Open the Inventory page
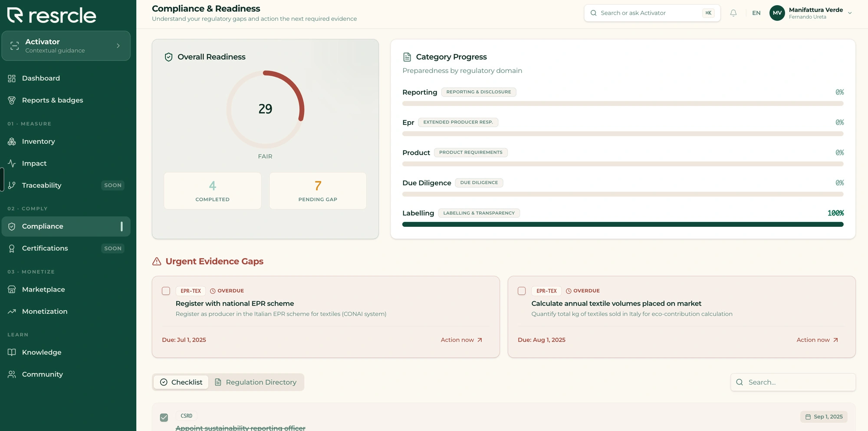 pos(66,142)
